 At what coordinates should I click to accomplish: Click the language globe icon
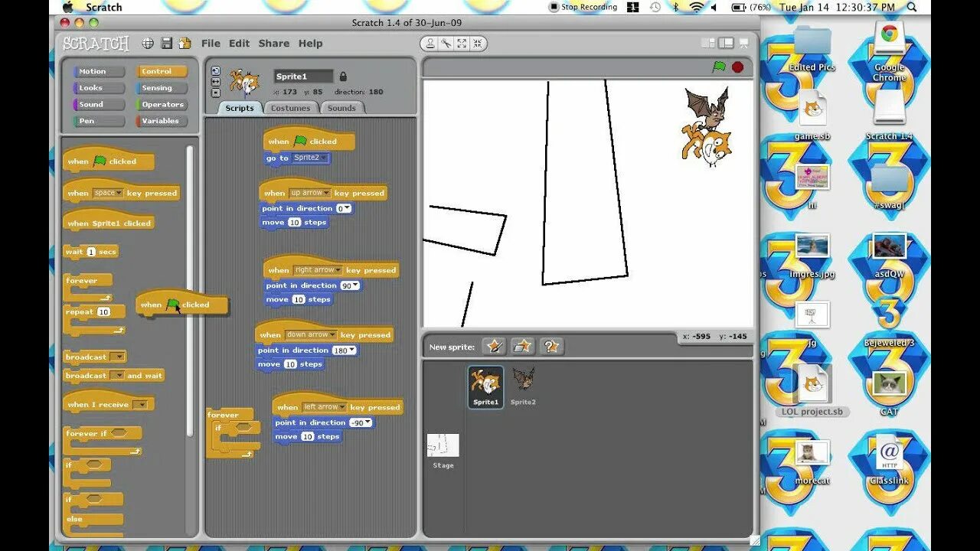pyautogui.click(x=148, y=44)
